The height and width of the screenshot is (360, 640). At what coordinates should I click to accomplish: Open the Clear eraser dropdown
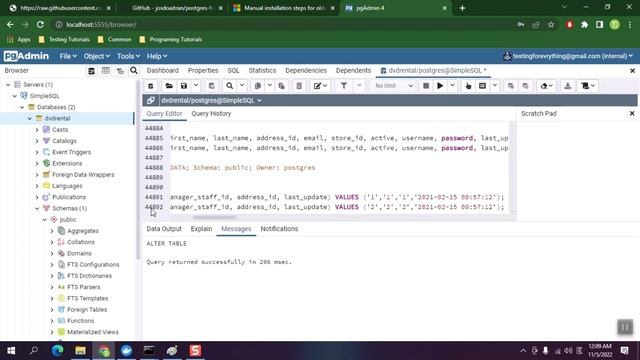(x=547, y=86)
